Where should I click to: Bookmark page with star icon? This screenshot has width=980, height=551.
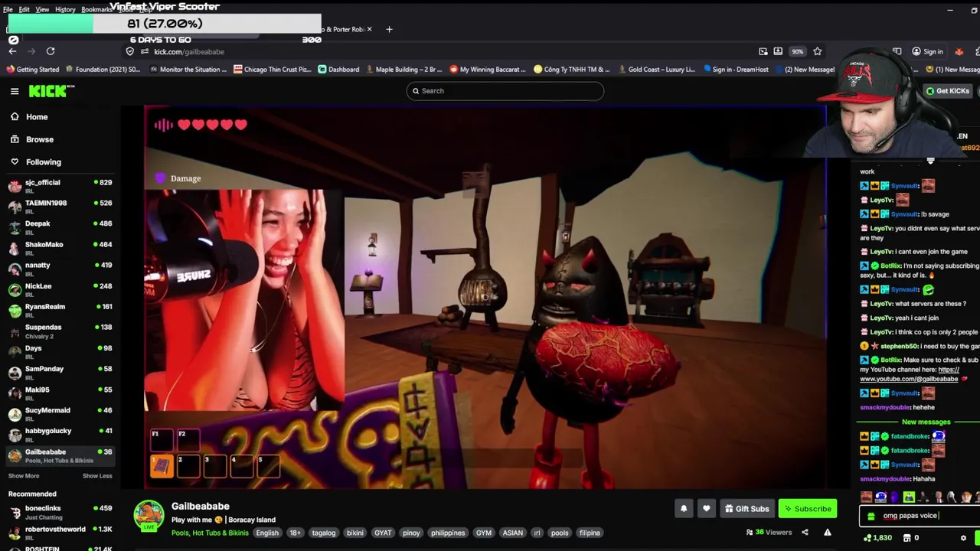click(x=818, y=51)
